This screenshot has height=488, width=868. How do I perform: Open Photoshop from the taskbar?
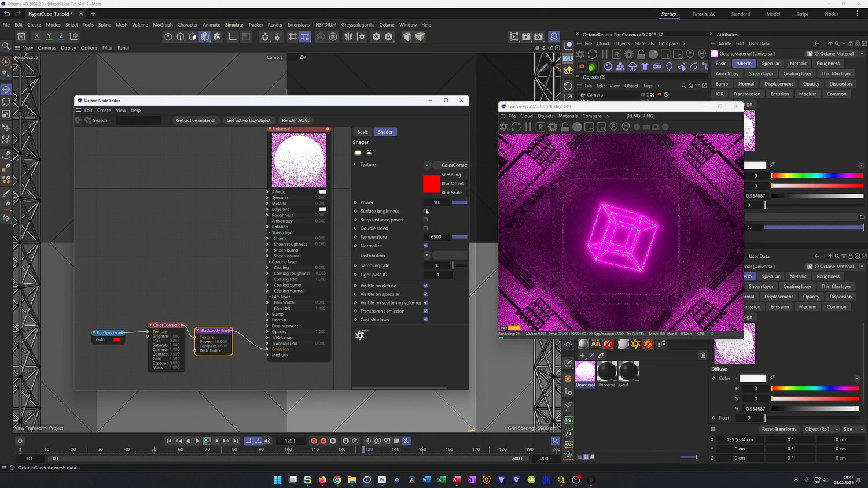coord(382,480)
